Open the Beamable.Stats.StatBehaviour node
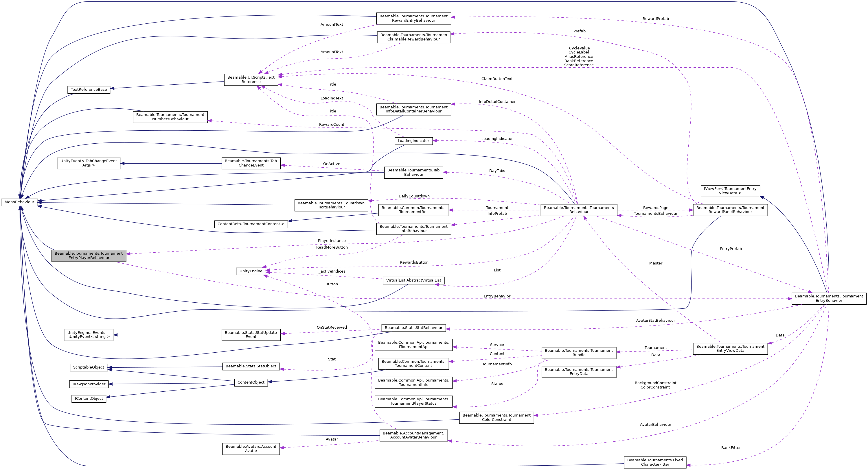 (x=413, y=327)
